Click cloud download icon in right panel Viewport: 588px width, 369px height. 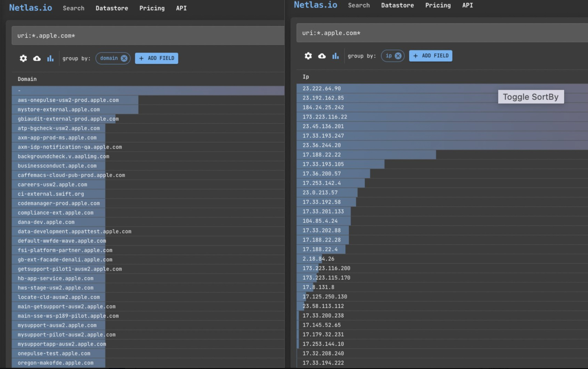[x=322, y=56]
